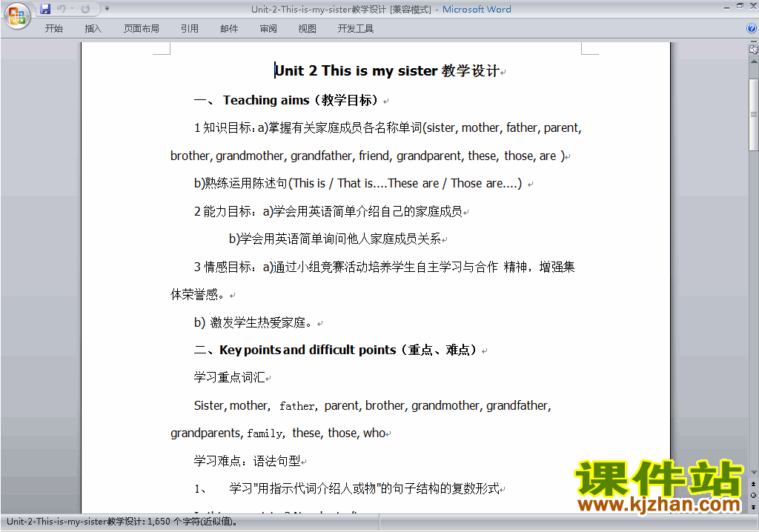Image resolution: width=759 pixels, height=532 pixels.
Task: Redo the last action
Action: coord(86,9)
